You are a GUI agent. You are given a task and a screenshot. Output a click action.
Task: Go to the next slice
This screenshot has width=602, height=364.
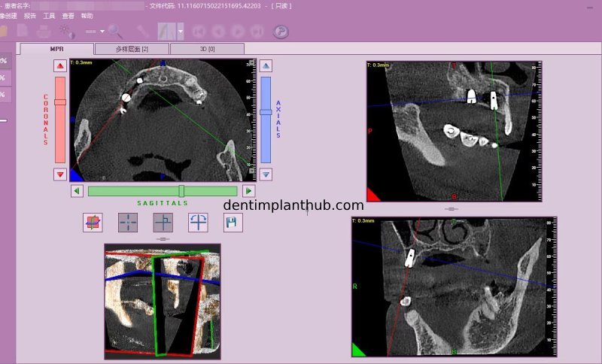[238, 32]
